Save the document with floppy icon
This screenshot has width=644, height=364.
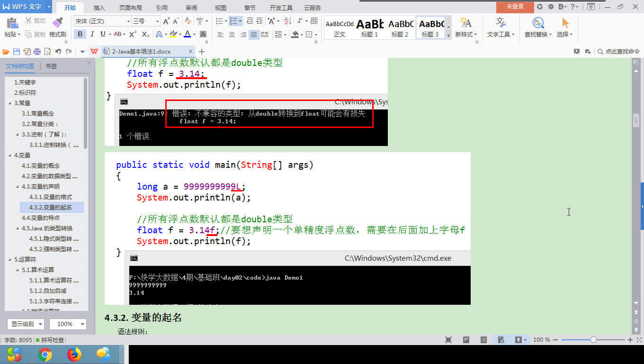[17, 52]
